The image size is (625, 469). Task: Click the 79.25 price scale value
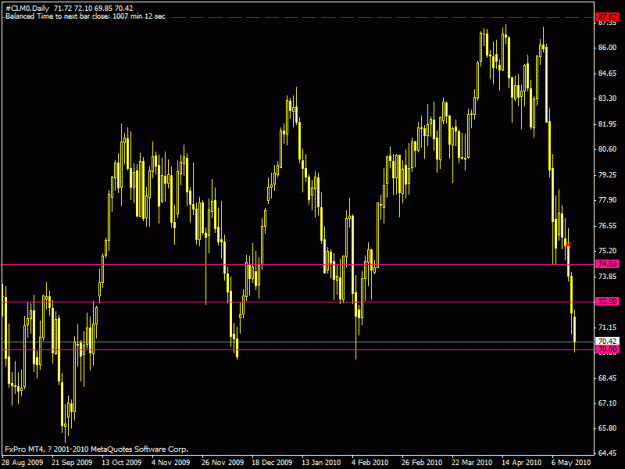pos(607,175)
